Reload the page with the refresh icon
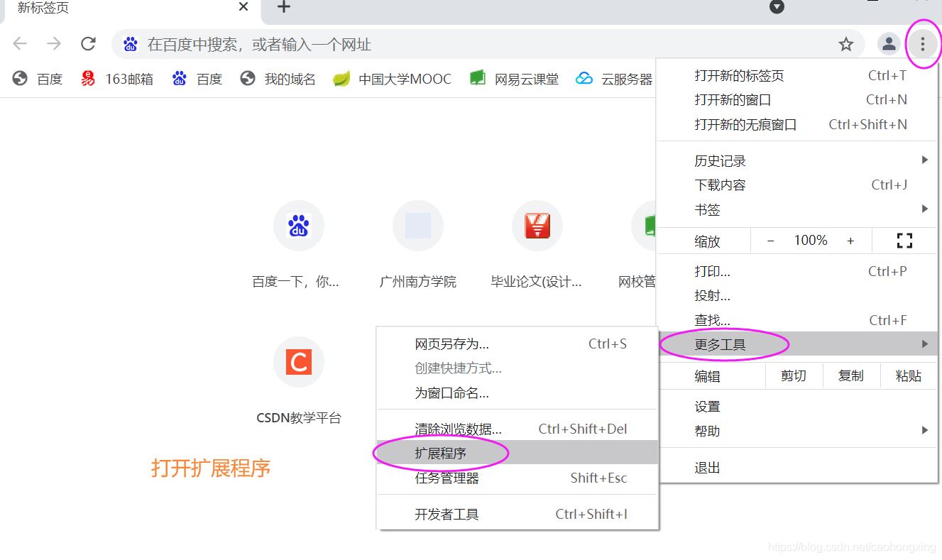942x560 pixels. [88, 44]
